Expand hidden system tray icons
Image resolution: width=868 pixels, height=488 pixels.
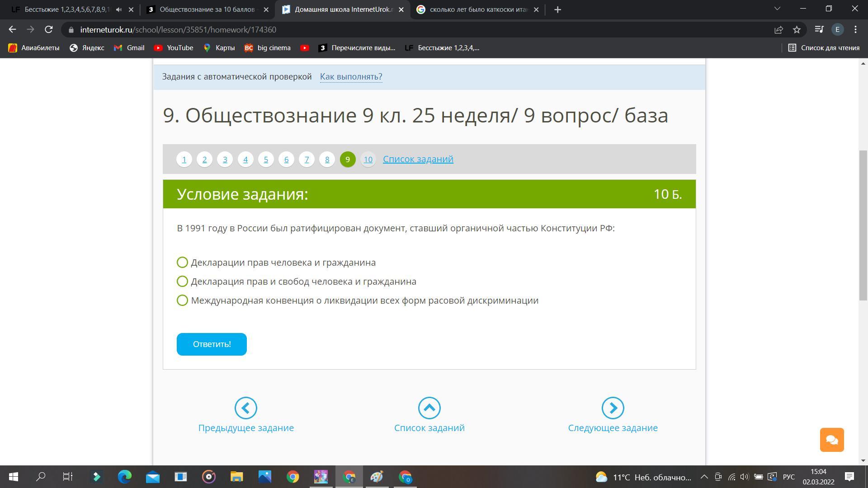704,477
